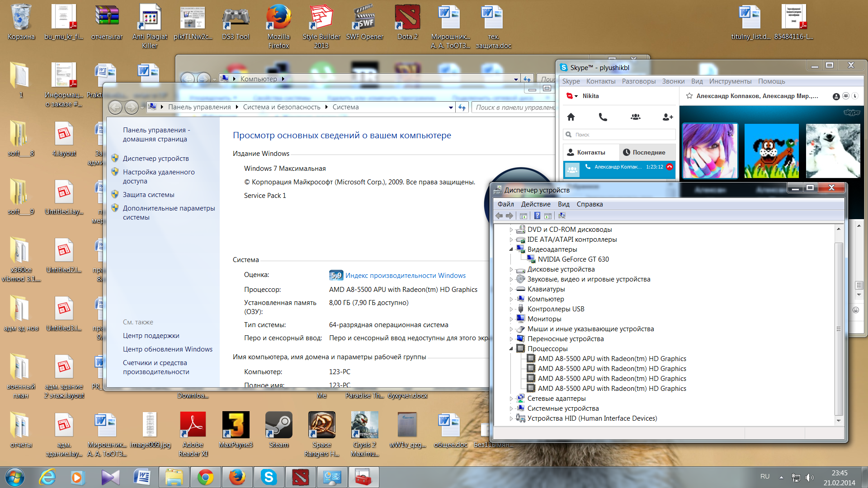Click the purple-haired avatar thumbnail in Skype call
This screenshot has width=868, height=488.
(x=710, y=151)
